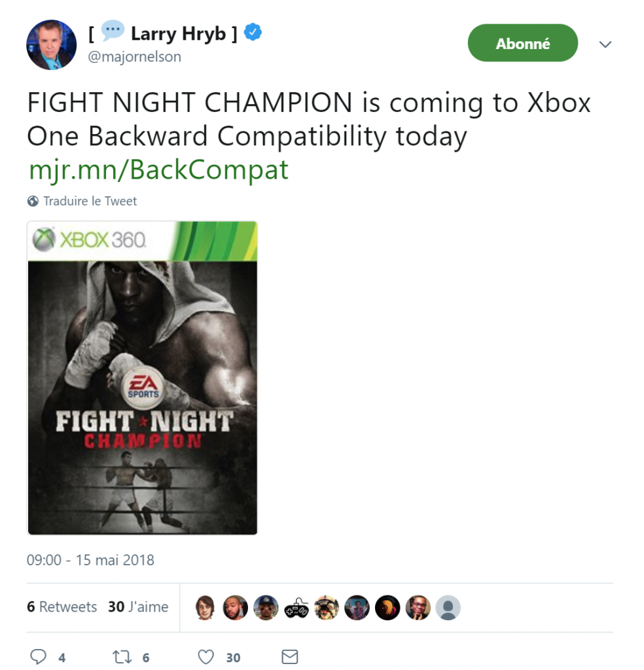This screenshot has width=644, height=670.
Task: Open the game controller avatar liker profile
Action: coord(296,607)
